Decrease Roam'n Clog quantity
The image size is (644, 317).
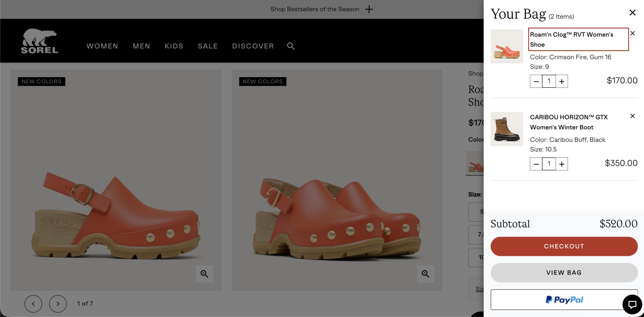tap(536, 81)
